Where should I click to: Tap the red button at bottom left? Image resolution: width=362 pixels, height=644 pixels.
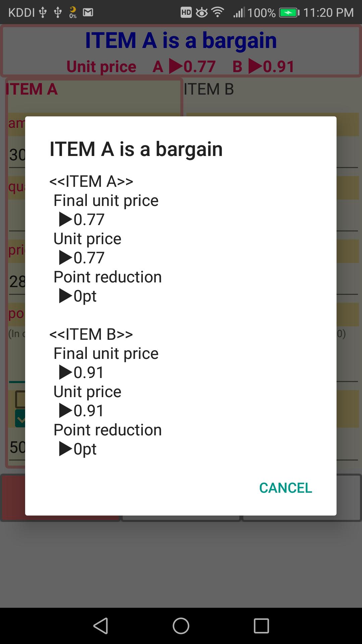[13, 496]
